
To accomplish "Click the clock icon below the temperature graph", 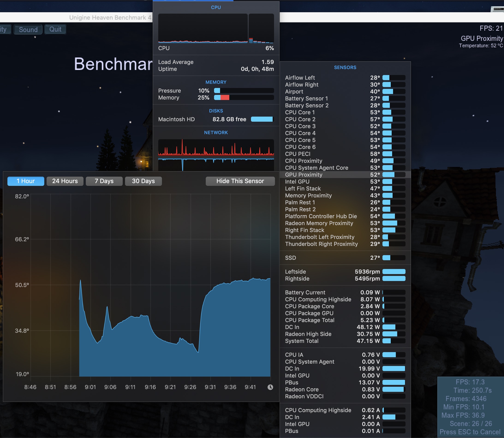I will coord(270,387).
